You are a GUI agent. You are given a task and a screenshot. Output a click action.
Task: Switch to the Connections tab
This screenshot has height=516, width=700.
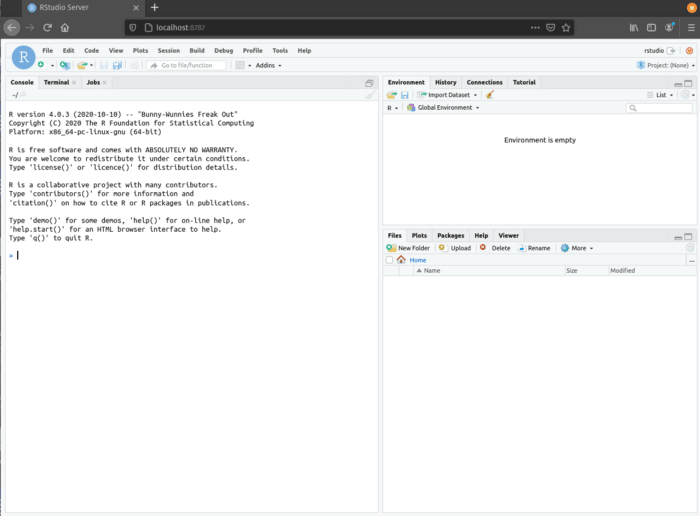[x=484, y=82]
